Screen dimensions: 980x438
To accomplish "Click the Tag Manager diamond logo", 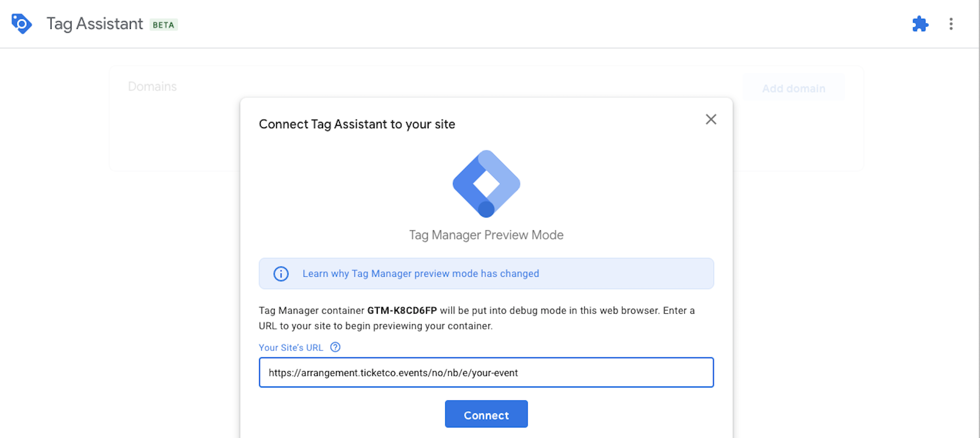I will pyautogui.click(x=486, y=183).
